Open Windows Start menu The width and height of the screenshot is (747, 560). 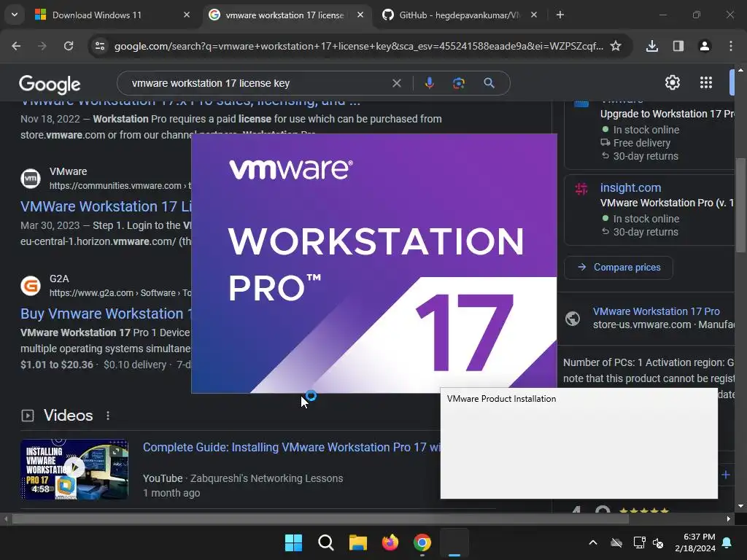coord(293,542)
